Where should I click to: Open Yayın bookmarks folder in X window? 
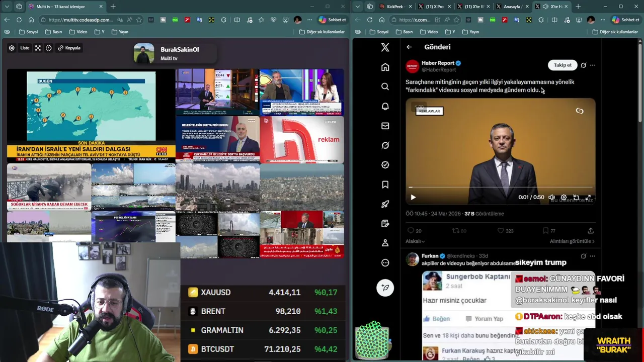(470, 32)
